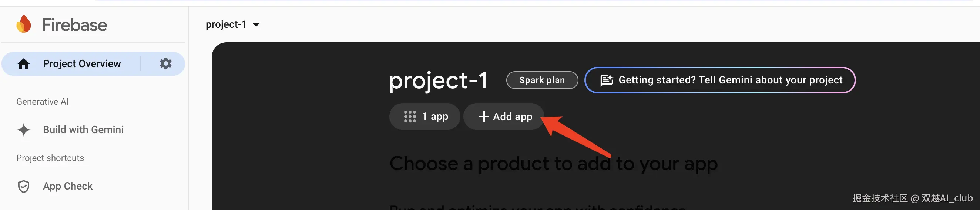
Task: Select Project Overview in the sidebar
Action: 82,64
